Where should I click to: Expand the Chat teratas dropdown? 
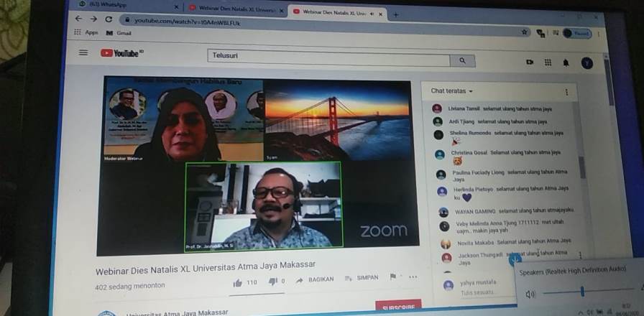(452, 91)
